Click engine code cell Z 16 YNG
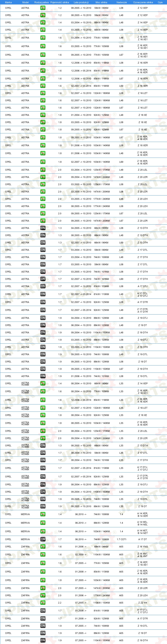 coord(143,547)
